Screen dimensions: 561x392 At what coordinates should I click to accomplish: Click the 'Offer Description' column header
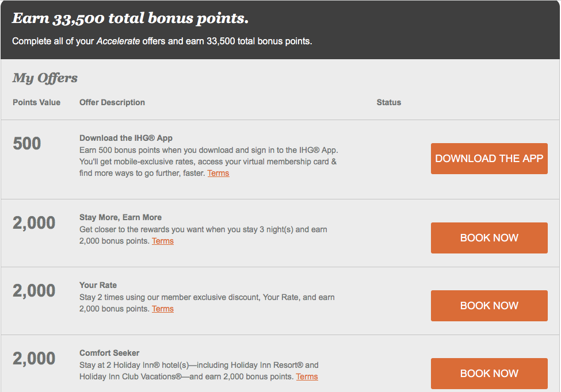point(112,102)
